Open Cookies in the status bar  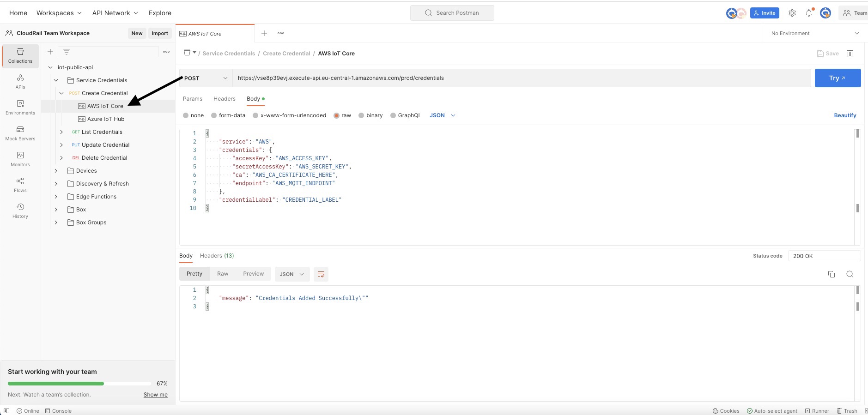[726, 411]
